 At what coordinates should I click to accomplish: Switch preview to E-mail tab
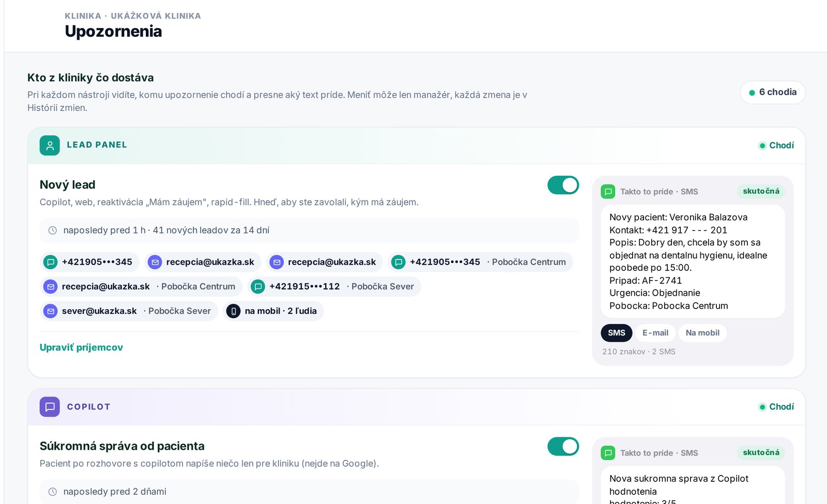click(x=655, y=333)
